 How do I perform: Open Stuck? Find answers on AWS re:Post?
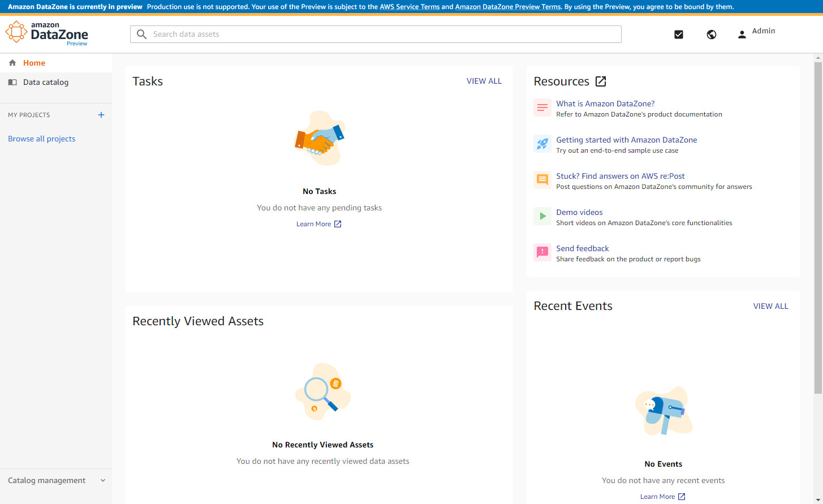(621, 176)
